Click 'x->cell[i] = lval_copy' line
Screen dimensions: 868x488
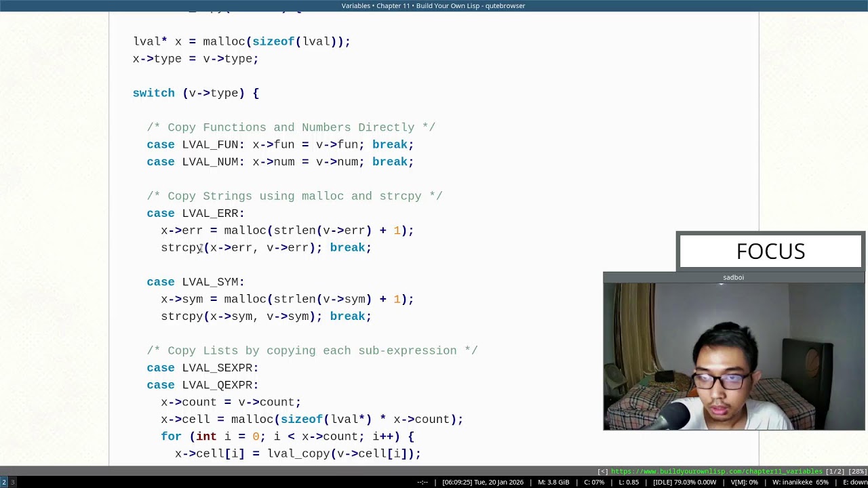coord(298,453)
